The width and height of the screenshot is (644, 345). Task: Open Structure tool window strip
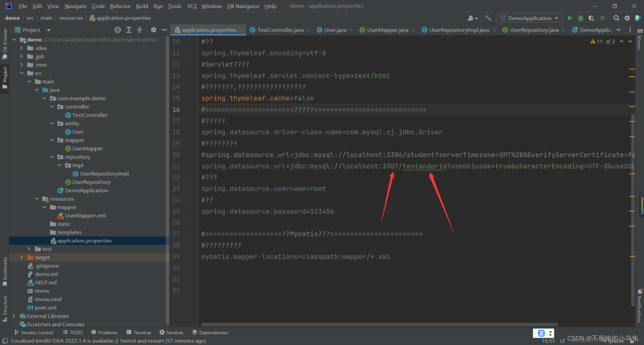click(x=5, y=308)
